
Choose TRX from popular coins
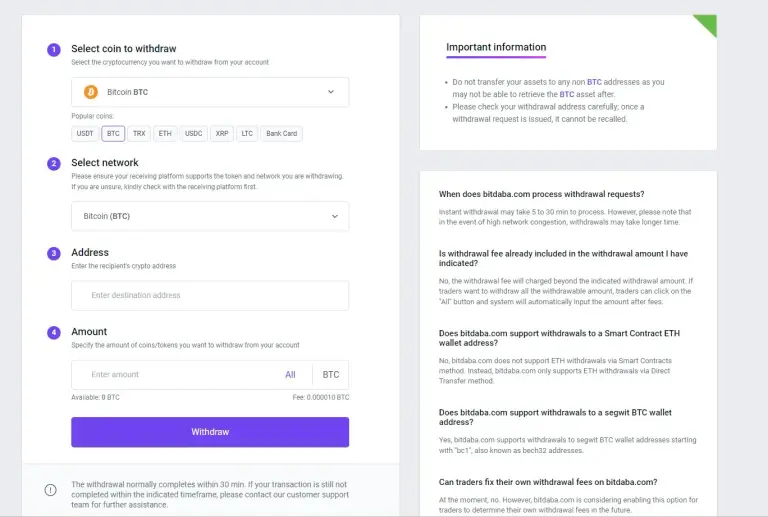tap(139, 134)
